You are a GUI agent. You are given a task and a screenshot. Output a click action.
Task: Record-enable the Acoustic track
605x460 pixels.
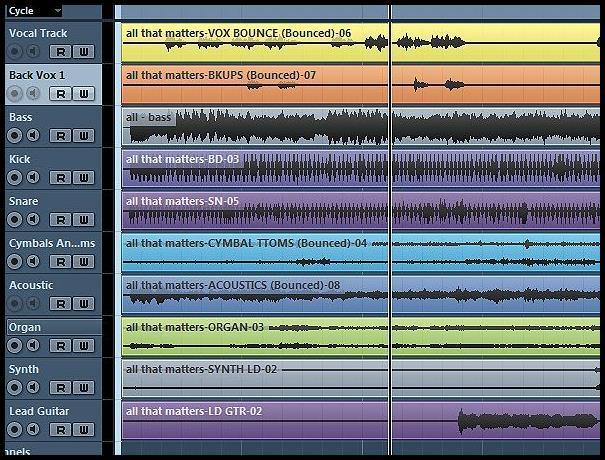coord(15,304)
